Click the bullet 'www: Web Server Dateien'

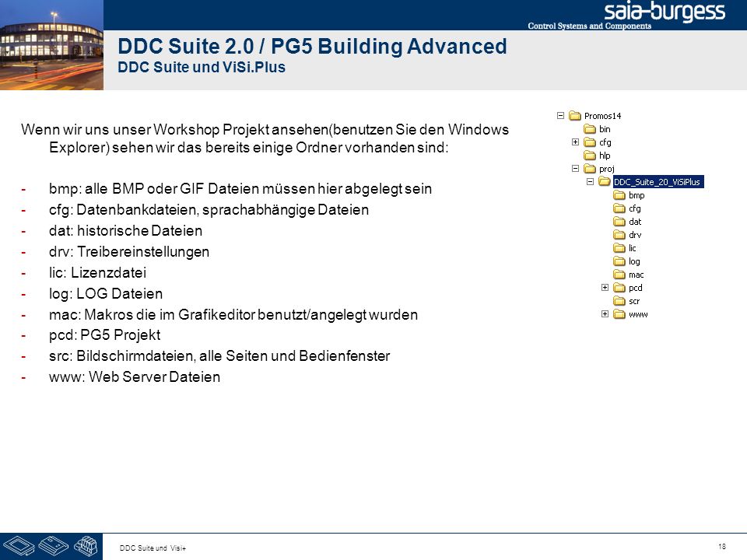(x=135, y=376)
